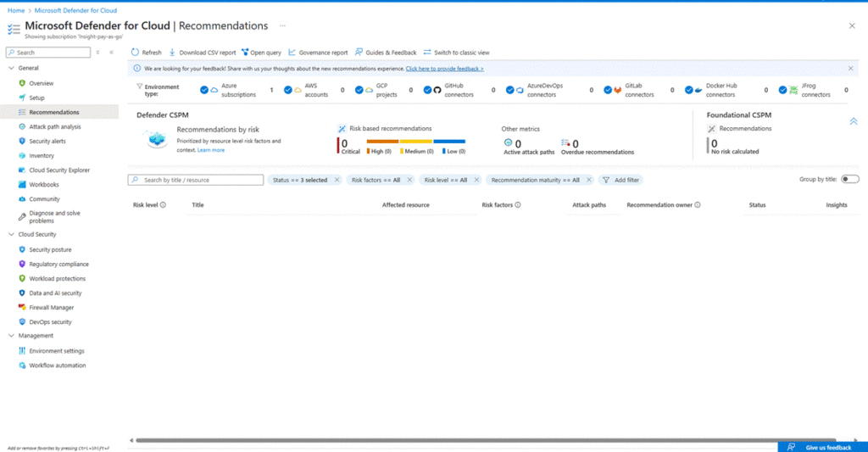Click the Add filter button
868x452 pixels.
point(620,180)
